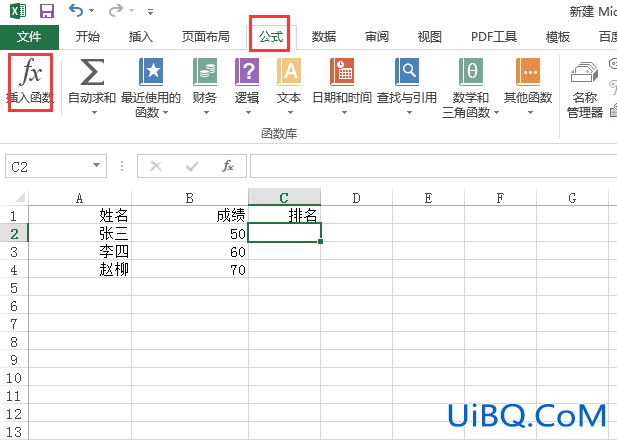Click the Insert Function fx ribbon button
This screenshot has width=617, height=440.
(30, 82)
